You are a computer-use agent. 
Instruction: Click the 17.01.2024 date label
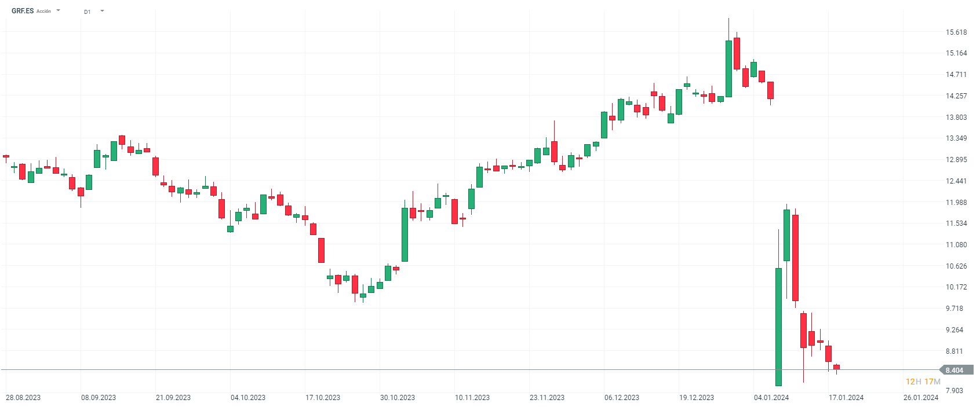click(x=846, y=398)
